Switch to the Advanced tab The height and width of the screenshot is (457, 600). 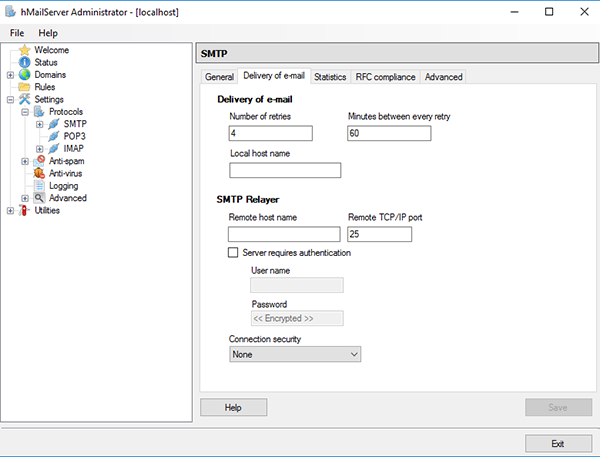point(443,77)
